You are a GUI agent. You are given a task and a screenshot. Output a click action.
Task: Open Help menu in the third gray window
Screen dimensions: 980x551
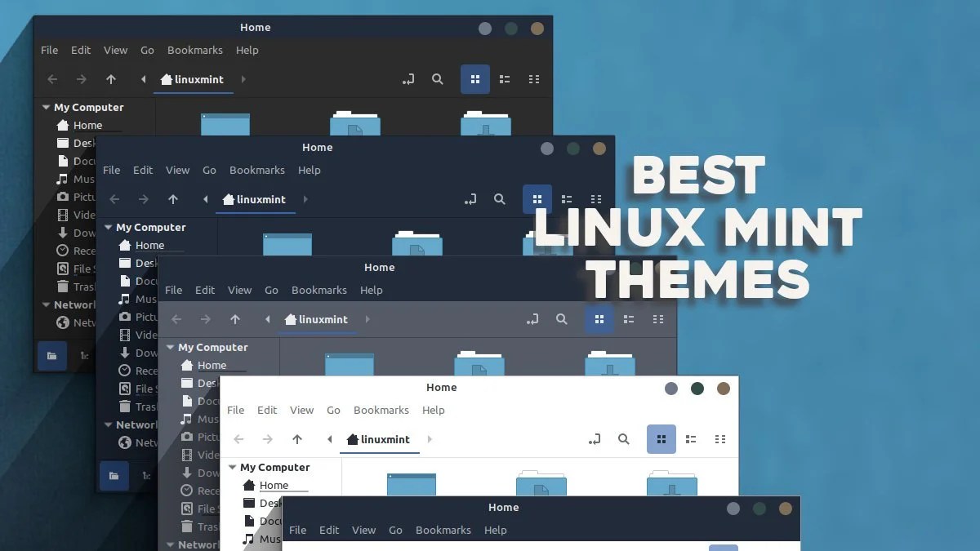[372, 290]
